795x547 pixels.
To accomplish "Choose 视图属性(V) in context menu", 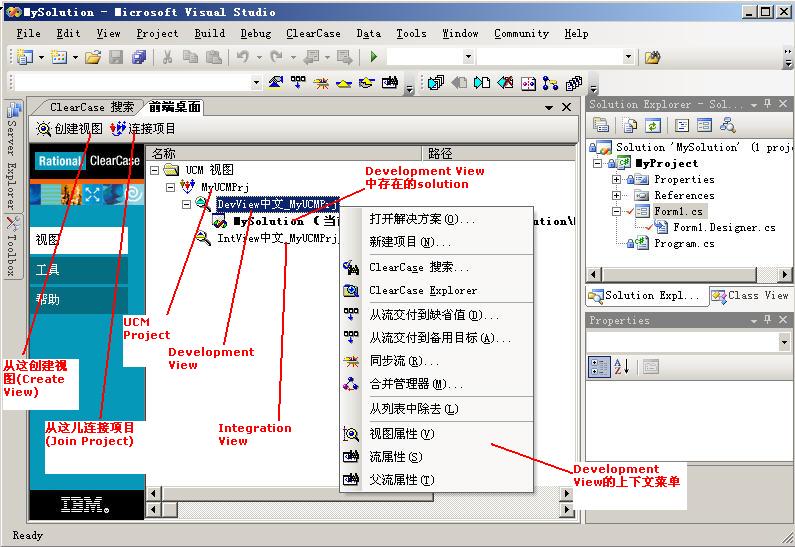I will click(437, 434).
